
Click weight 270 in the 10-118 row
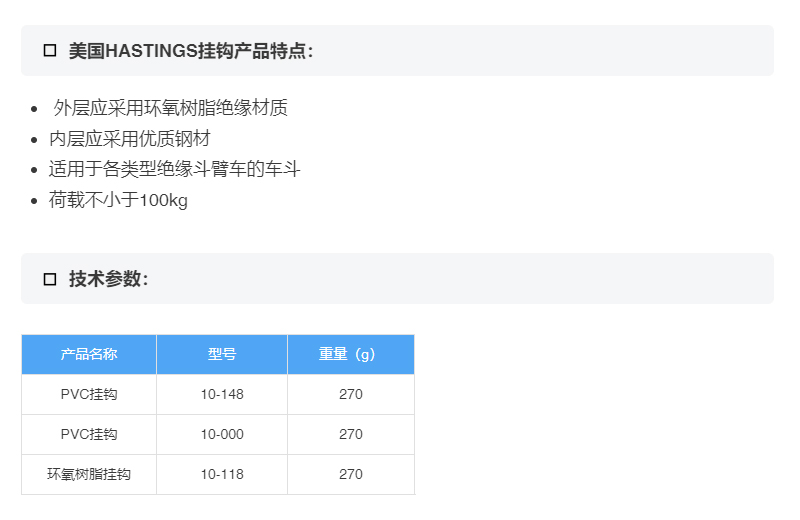(x=351, y=474)
